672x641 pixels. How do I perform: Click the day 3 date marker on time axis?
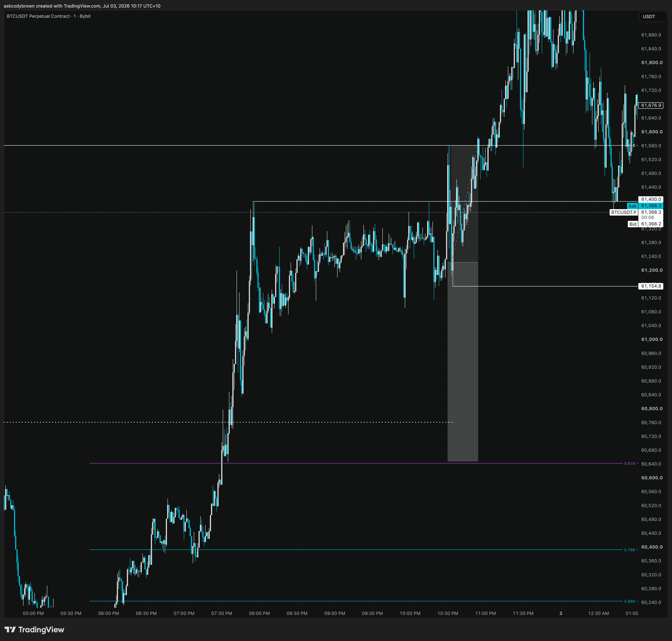click(561, 613)
